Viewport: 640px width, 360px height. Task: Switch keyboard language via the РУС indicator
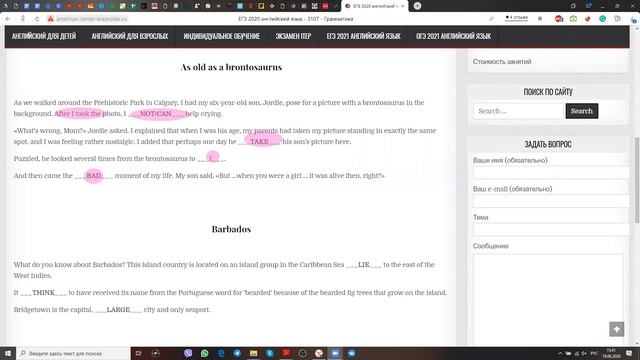(x=594, y=353)
